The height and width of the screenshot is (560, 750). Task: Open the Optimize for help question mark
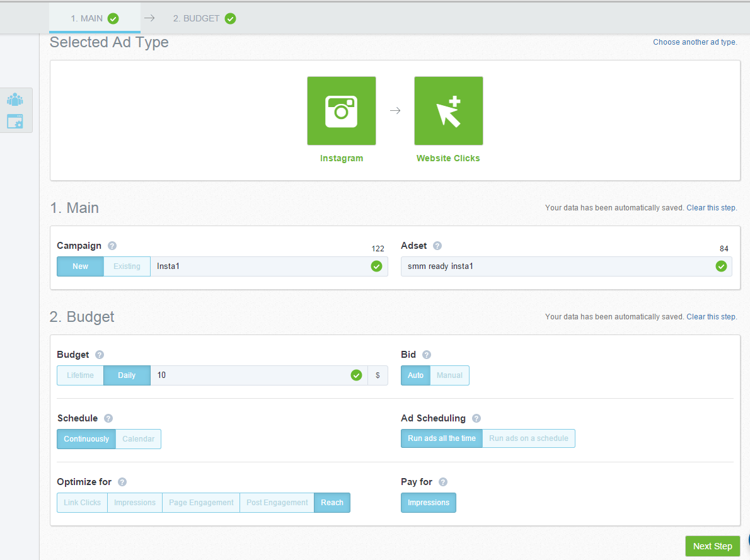pyautogui.click(x=122, y=482)
